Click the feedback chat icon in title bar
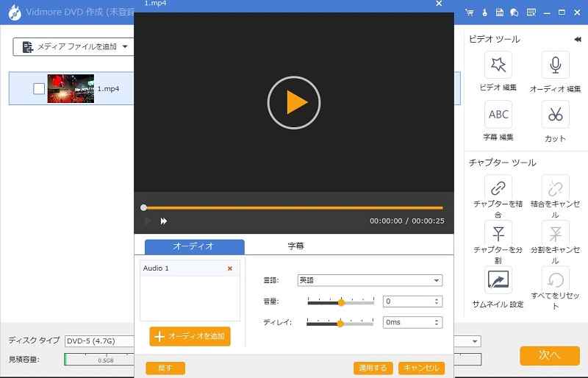The height and width of the screenshot is (378, 588). tap(514, 13)
